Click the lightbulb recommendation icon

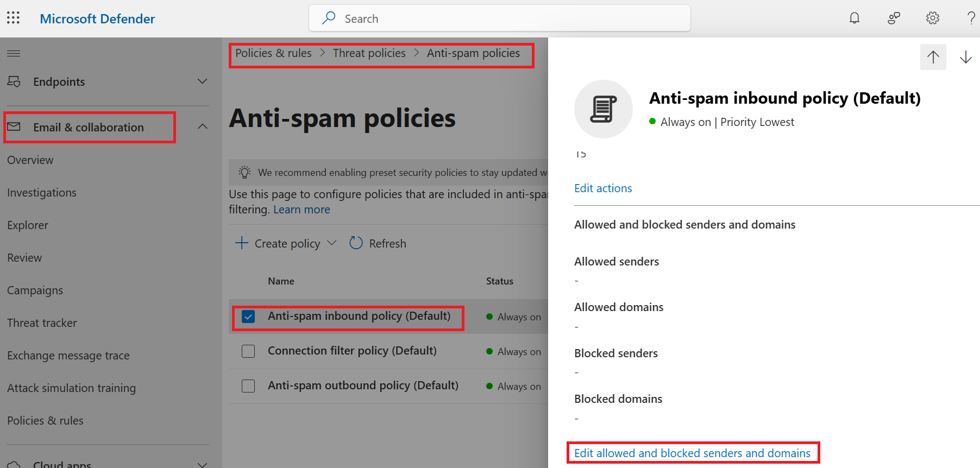click(244, 172)
